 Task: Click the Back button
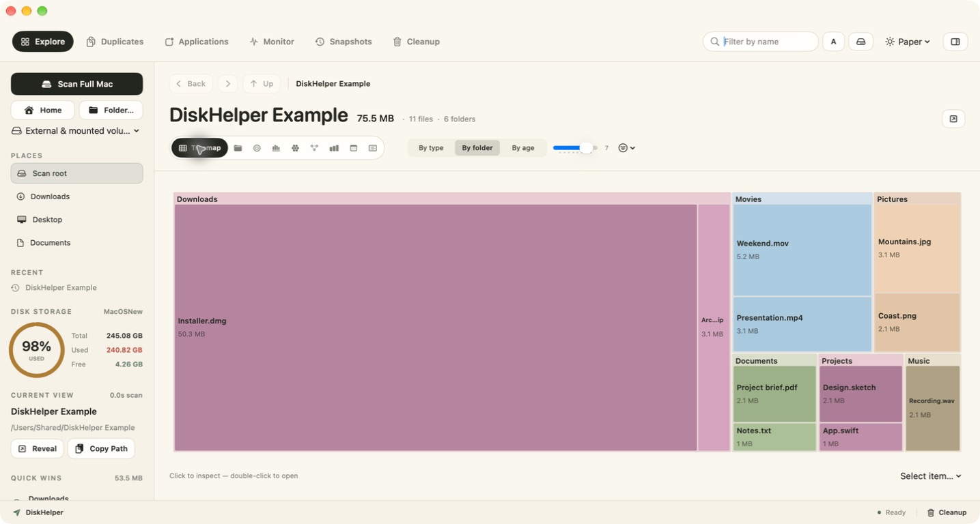click(x=191, y=83)
